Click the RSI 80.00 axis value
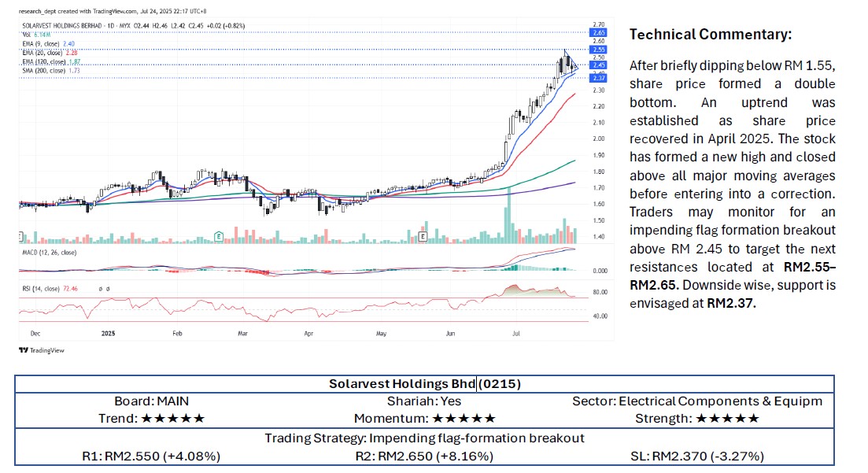 [x=600, y=292]
